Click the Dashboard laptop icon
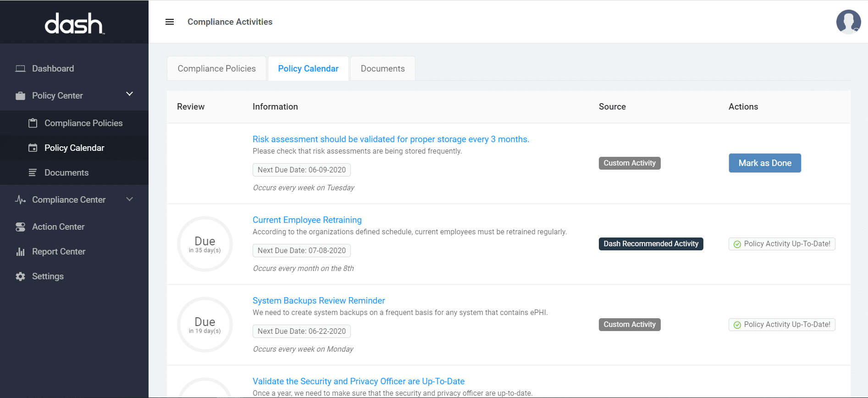 pyautogui.click(x=20, y=69)
